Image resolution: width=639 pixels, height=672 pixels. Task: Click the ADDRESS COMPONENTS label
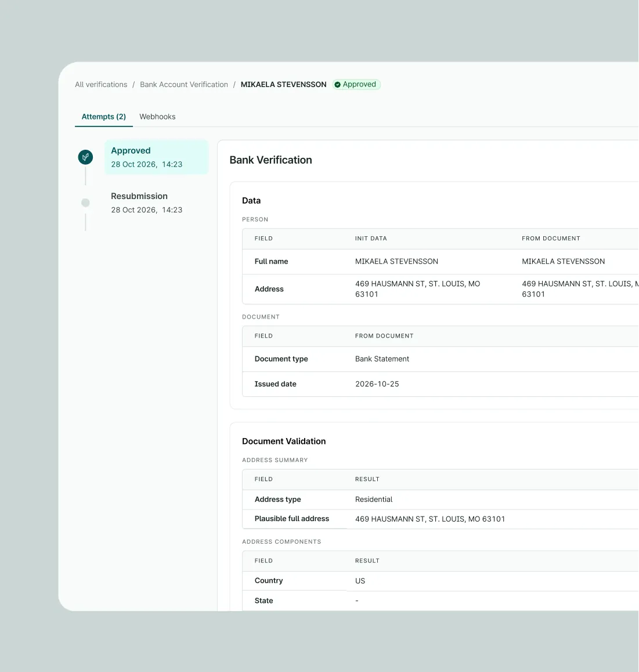[x=281, y=541]
